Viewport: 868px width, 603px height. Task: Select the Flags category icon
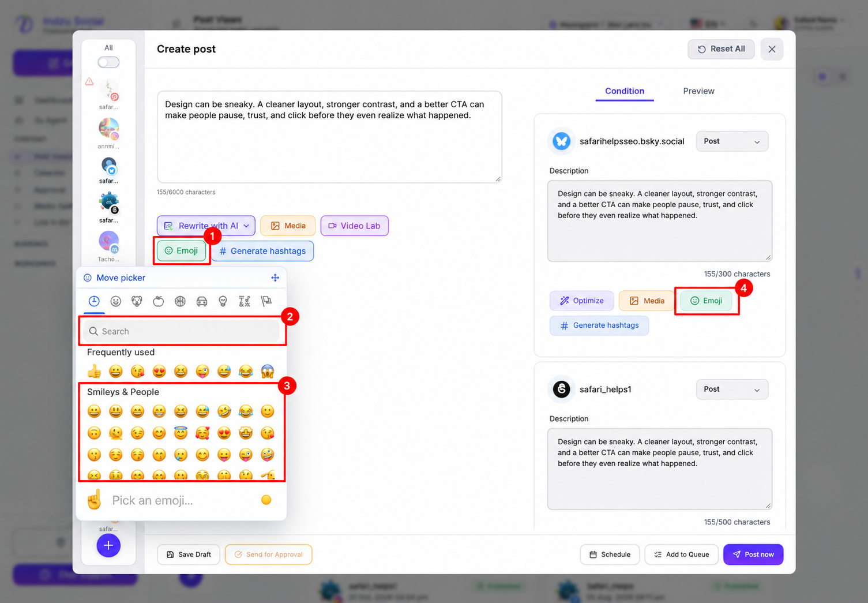point(266,301)
